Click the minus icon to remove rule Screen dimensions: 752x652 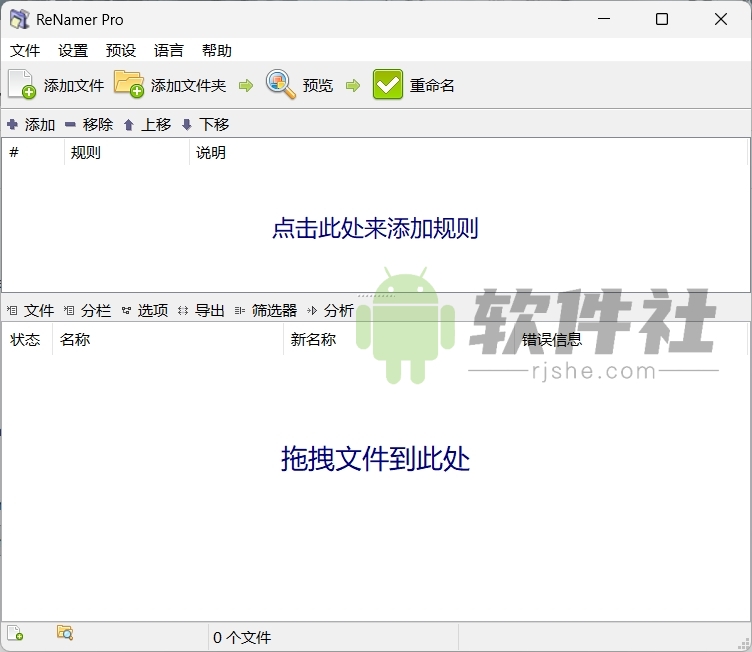(x=70, y=125)
